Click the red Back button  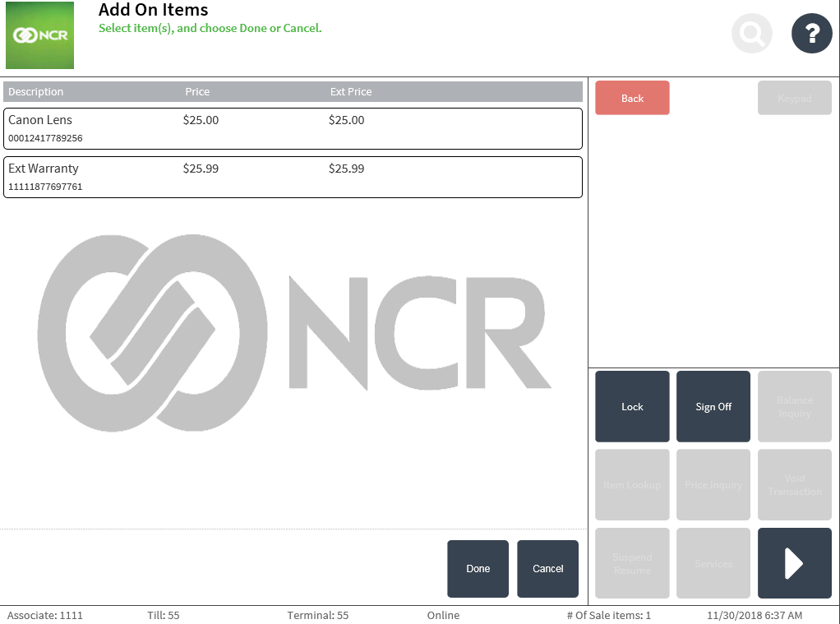point(632,98)
